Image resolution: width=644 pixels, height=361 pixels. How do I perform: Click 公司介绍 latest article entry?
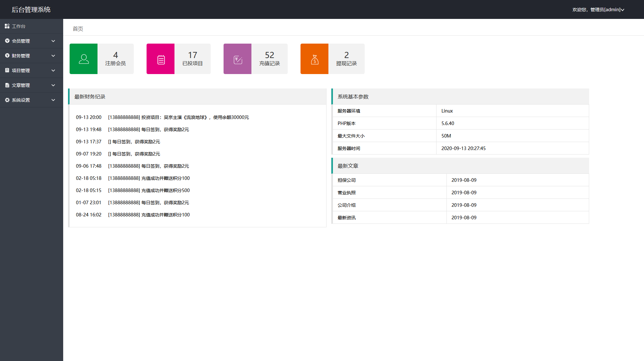click(x=346, y=205)
